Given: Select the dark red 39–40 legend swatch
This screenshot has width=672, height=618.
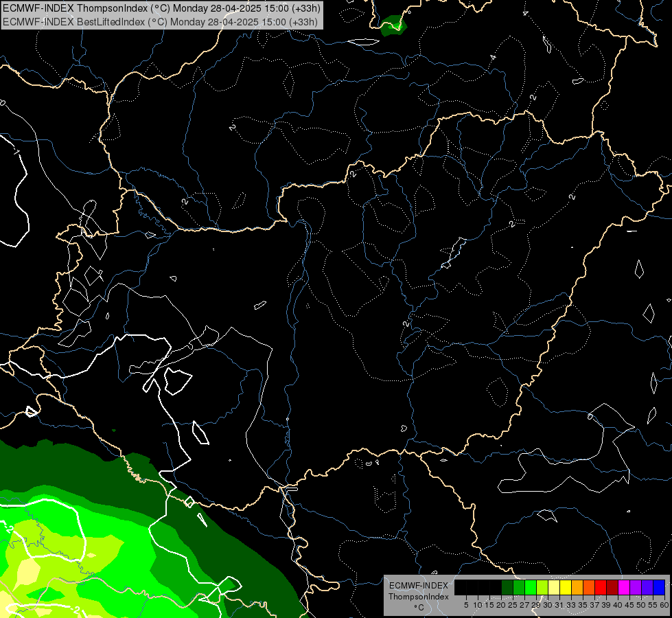Looking at the screenshot, I should (x=612, y=587).
